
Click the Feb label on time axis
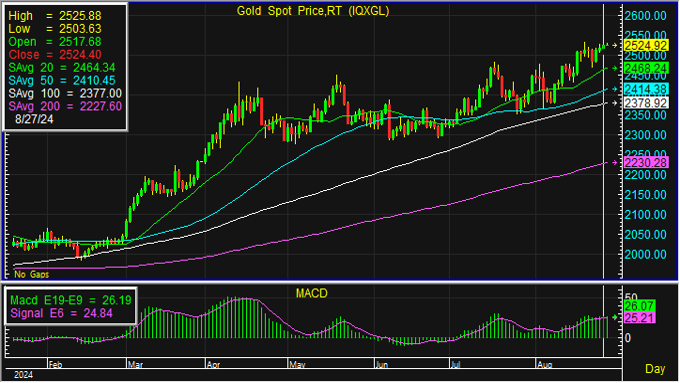click(55, 365)
